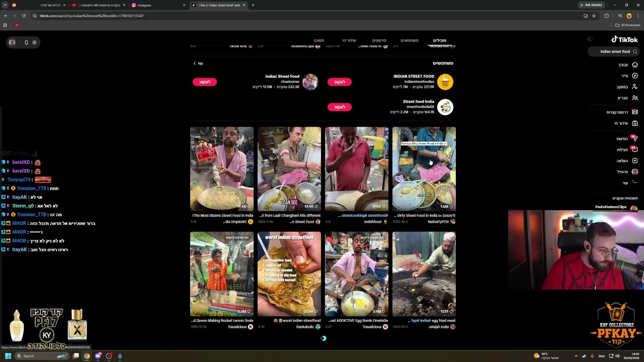Screen dimensions: 644x362
Task: Open a new browser tab
Action: click(x=253, y=5)
